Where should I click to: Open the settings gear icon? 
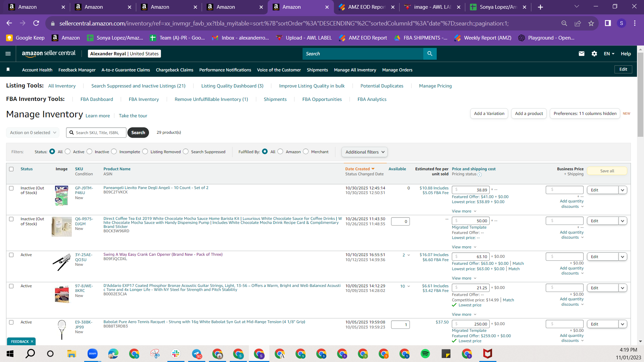pyautogui.click(x=594, y=54)
